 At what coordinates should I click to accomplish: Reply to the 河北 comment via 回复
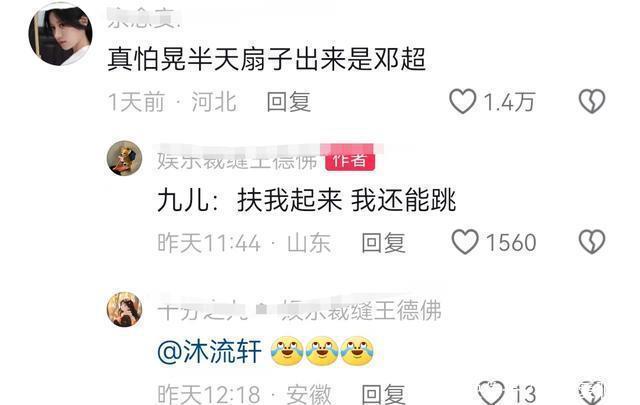pyautogui.click(x=289, y=102)
